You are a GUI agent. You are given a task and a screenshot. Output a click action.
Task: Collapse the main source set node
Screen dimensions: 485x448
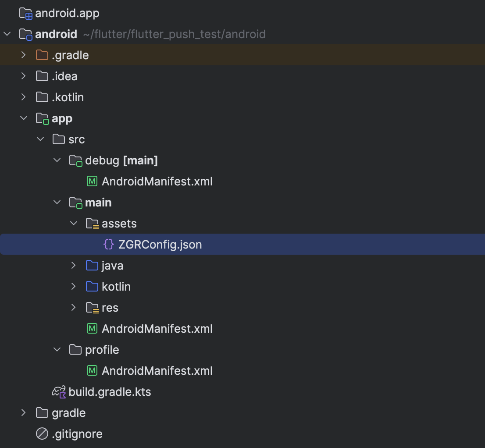57,202
